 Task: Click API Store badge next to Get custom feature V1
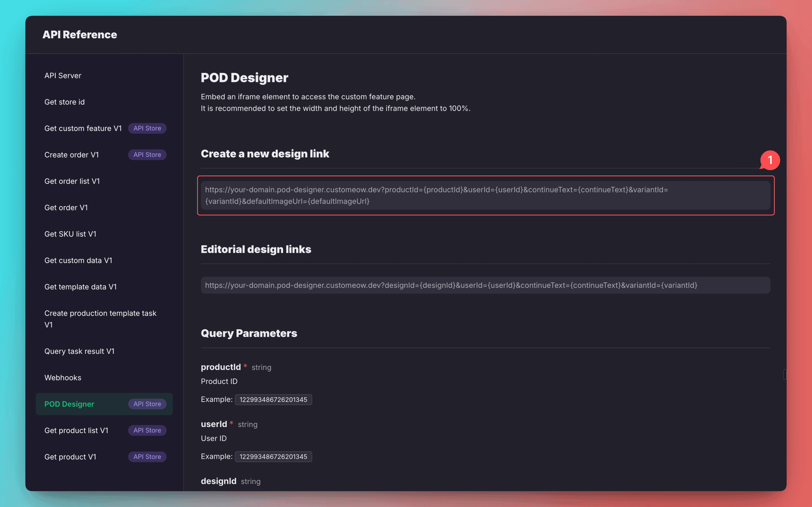[147, 128]
